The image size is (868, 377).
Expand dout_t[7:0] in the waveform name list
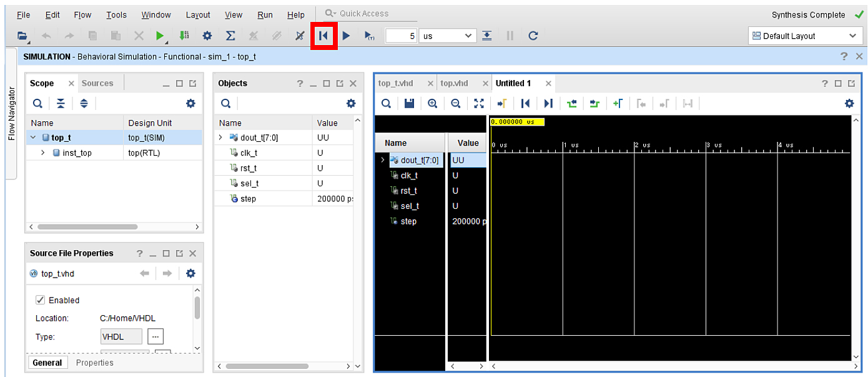[382, 160]
